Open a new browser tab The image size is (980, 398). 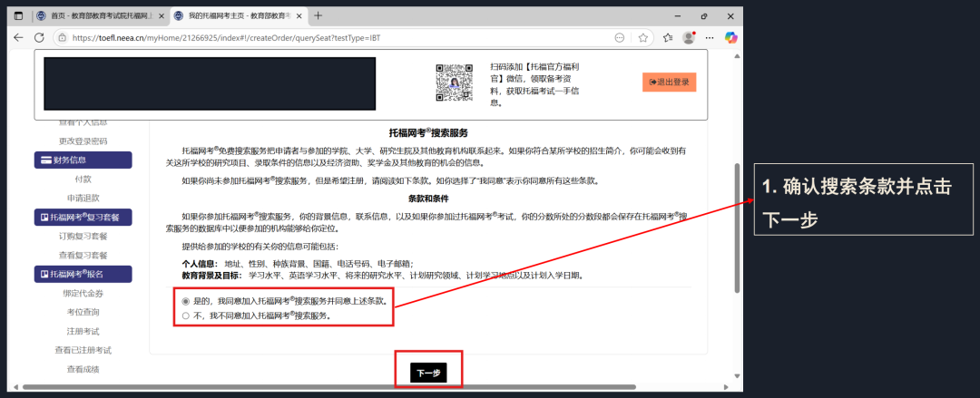point(318,15)
